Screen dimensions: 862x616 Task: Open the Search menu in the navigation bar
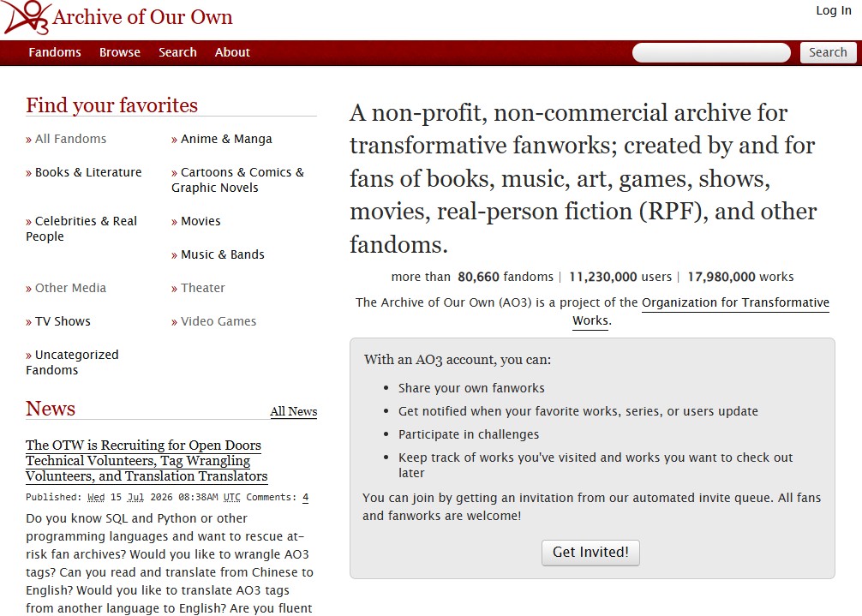click(177, 52)
